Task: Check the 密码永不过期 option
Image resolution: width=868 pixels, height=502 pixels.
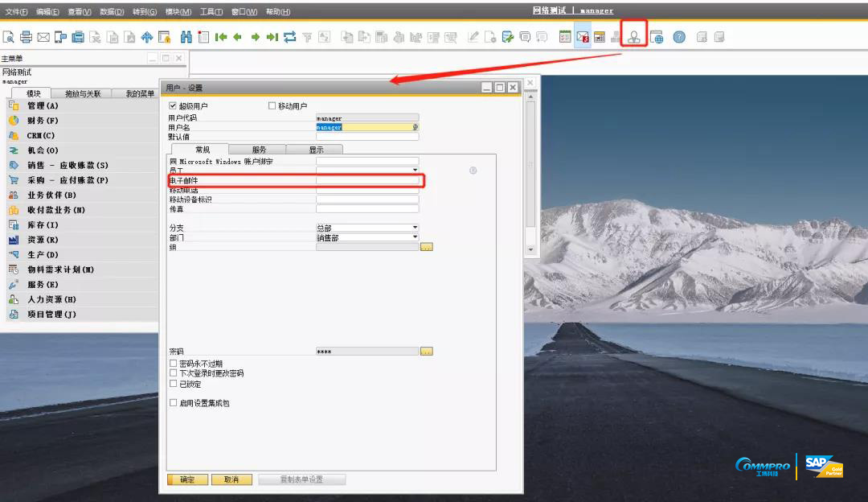Action: coord(174,362)
